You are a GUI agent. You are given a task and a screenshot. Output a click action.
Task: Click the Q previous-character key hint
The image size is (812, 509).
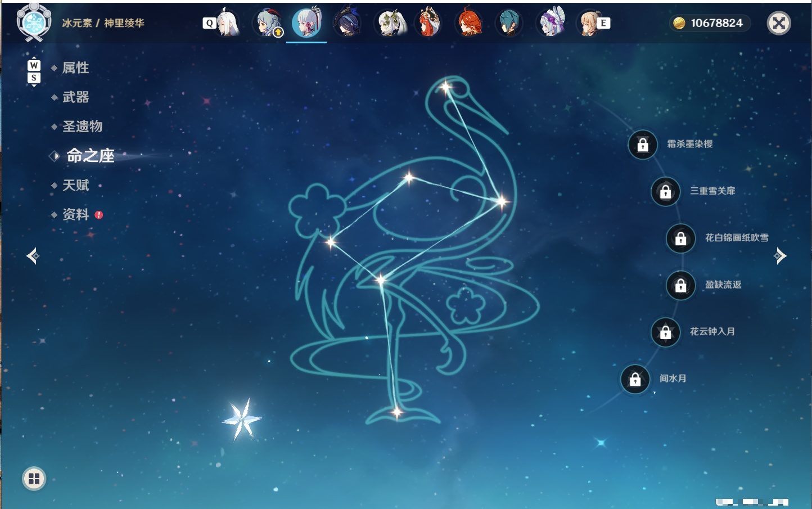click(x=209, y=23)
